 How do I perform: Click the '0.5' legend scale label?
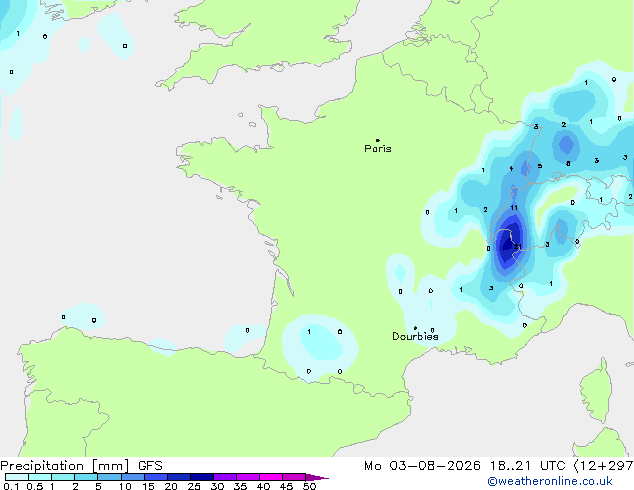coord(35,486)
